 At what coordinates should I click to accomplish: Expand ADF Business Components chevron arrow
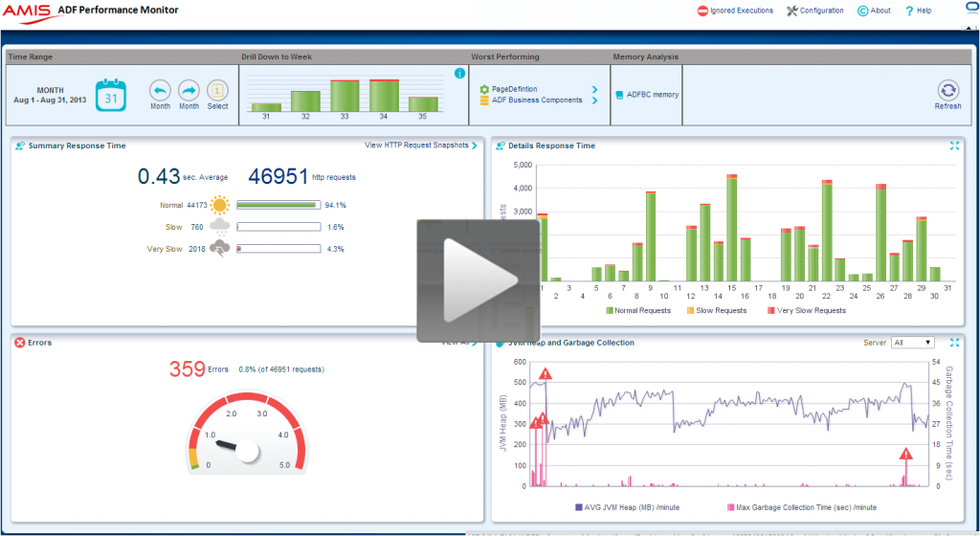click(594, 100)
